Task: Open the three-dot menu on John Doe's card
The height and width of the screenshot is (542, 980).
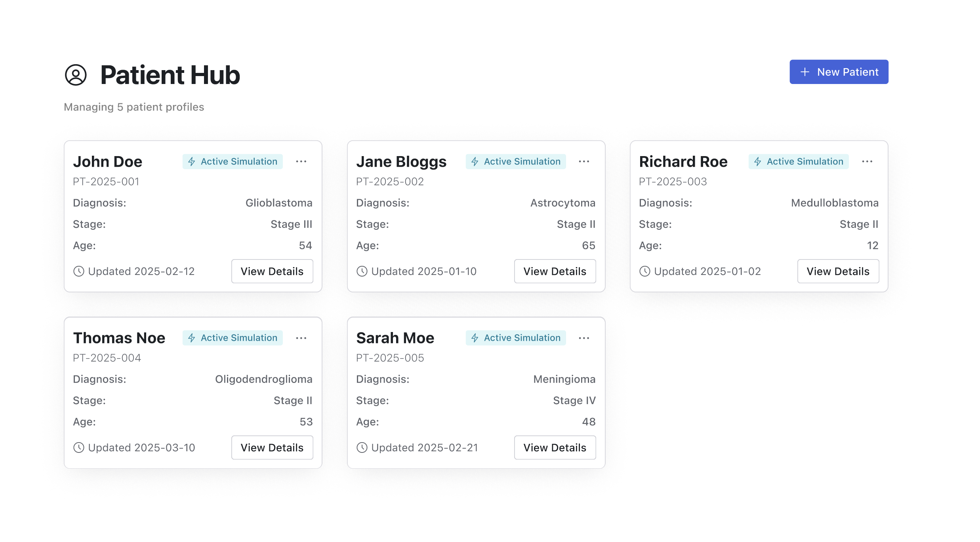Action: [x=301, y=162]
